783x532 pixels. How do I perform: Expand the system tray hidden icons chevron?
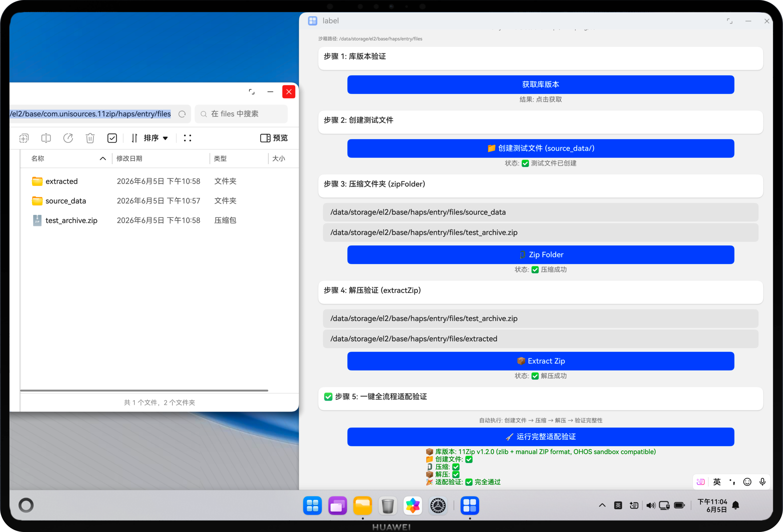[602, 505]
